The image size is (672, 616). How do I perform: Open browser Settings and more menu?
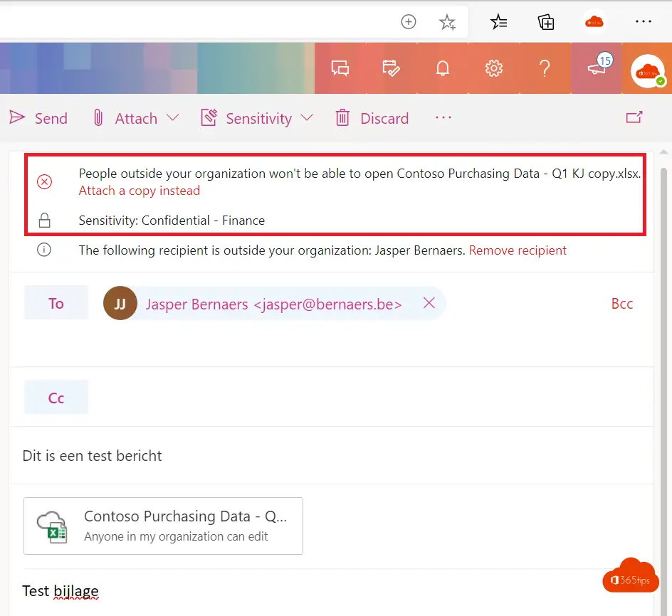644,21
